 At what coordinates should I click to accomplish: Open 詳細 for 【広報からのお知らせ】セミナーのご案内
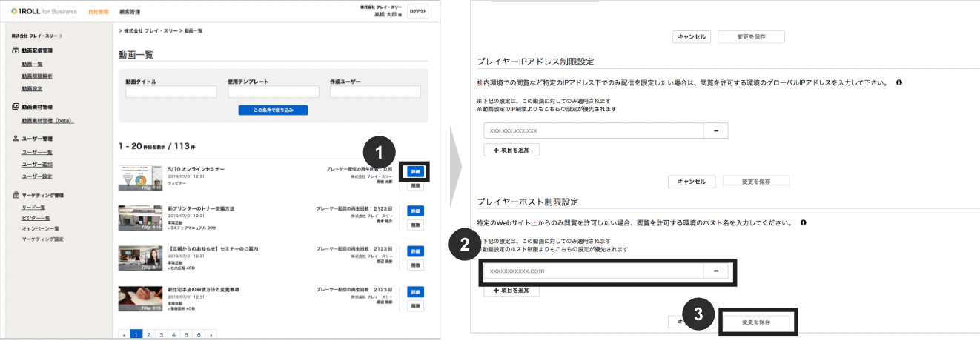pos(415,251)
